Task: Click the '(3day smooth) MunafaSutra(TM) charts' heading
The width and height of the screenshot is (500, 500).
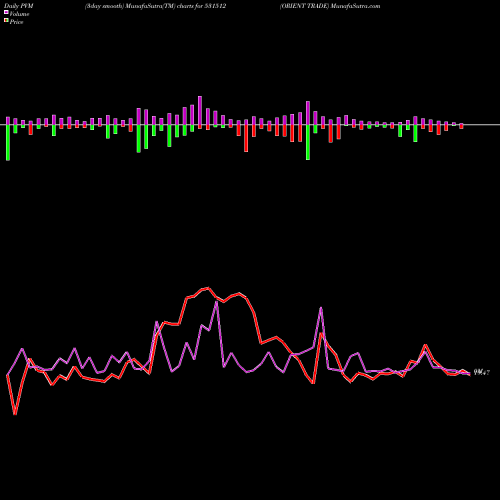Action: coord(139,6)
